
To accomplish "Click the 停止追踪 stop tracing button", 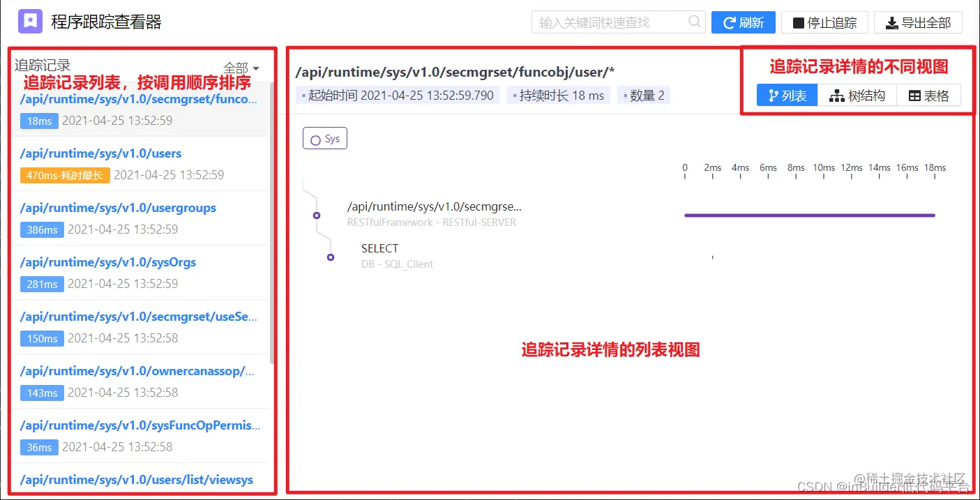I will 824,22.
